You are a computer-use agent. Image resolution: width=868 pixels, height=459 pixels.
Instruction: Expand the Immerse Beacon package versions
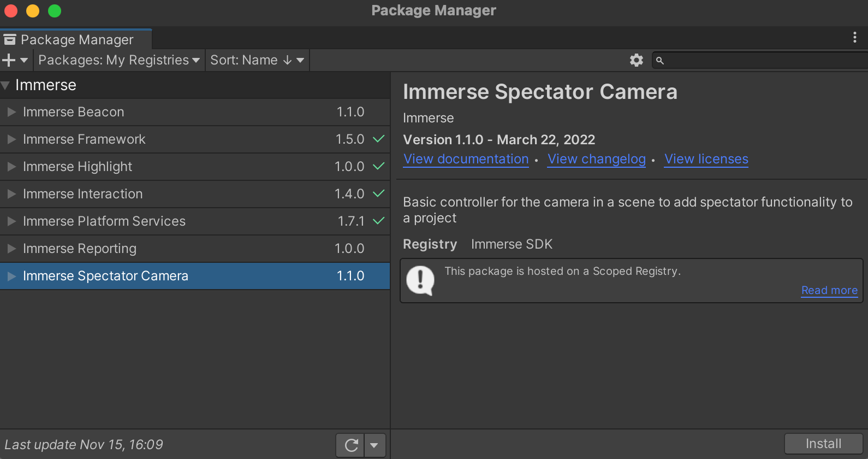(11, 112)
